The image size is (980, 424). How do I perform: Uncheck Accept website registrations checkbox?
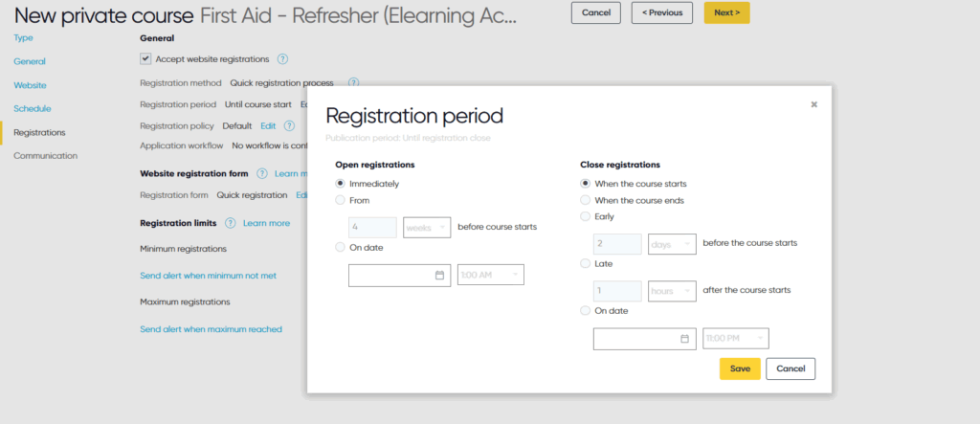[x=145, y=58]
